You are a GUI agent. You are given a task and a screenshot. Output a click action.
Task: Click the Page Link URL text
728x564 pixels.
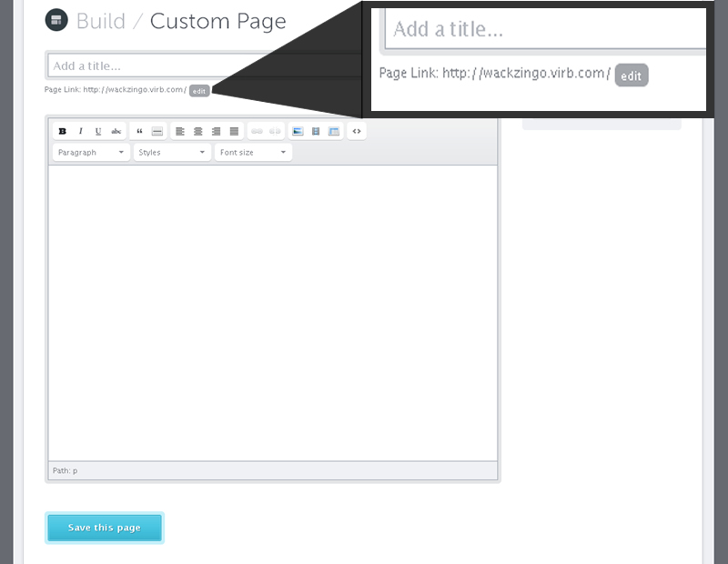(x=135, y=89)
